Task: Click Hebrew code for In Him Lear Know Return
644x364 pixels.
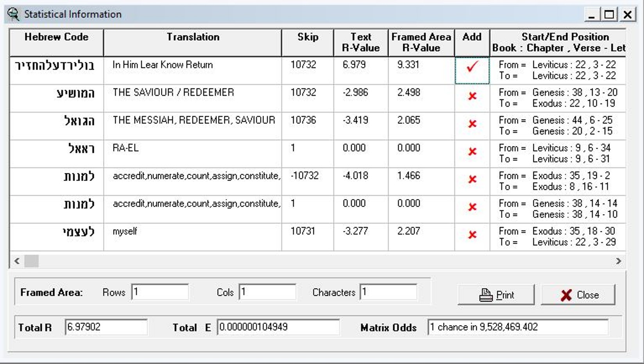Action: point(55,66)
